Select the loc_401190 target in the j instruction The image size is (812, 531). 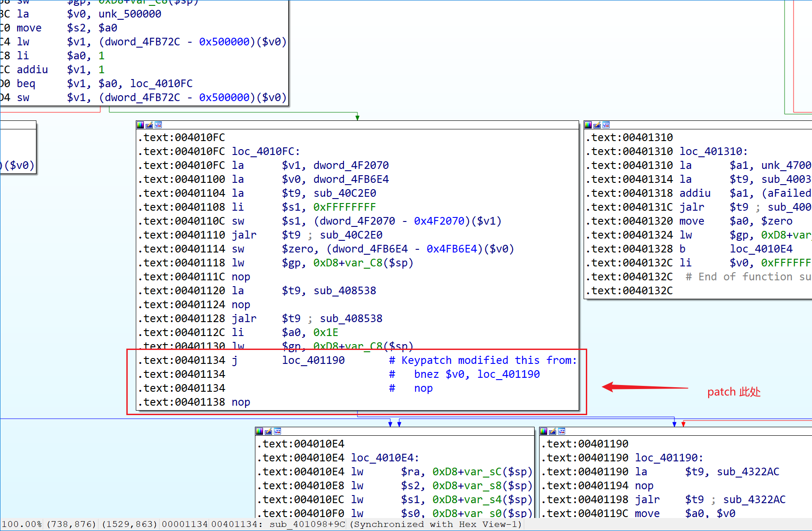click(313, 360)
